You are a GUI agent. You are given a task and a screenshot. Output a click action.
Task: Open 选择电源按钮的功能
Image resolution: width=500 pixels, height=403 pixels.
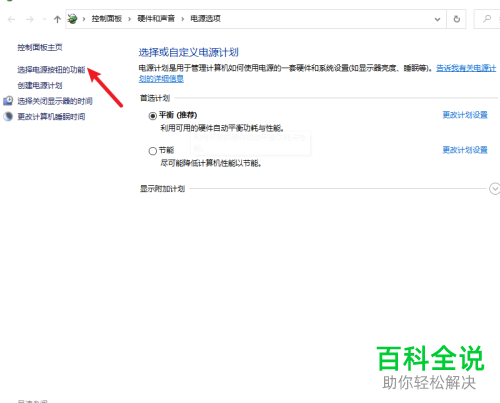click(x=51, y=70)
